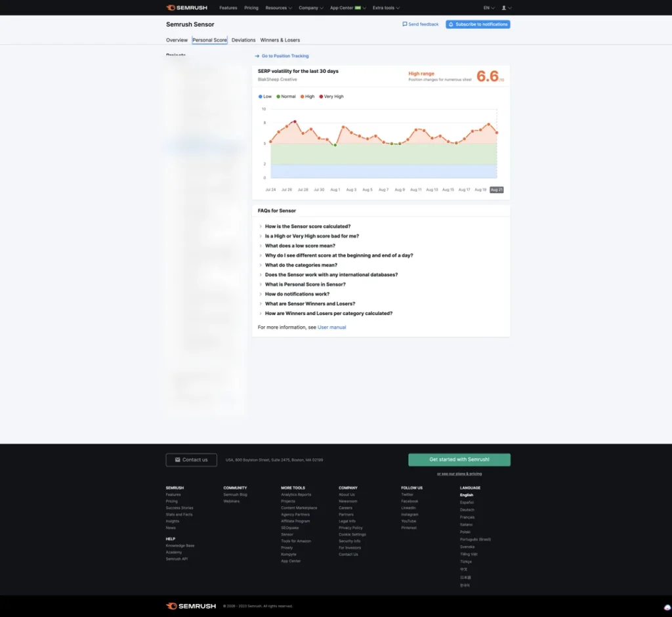Expand the international databases FAQ
This screenshot has width=672, height=617.
331,274
